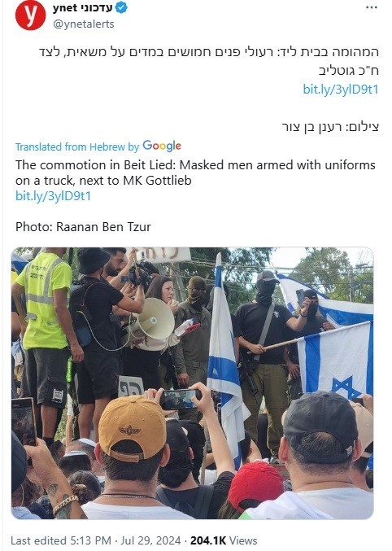Image resolution: width=392 pixels, height=551 pixels.
Task: Open the three-dot more options menu
Action: pos(372,7)
